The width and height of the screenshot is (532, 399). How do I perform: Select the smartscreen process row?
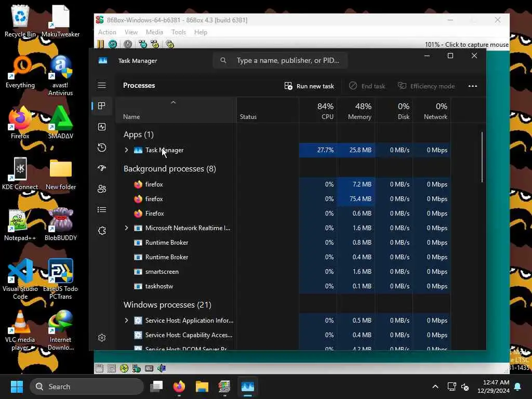point(283,271)
